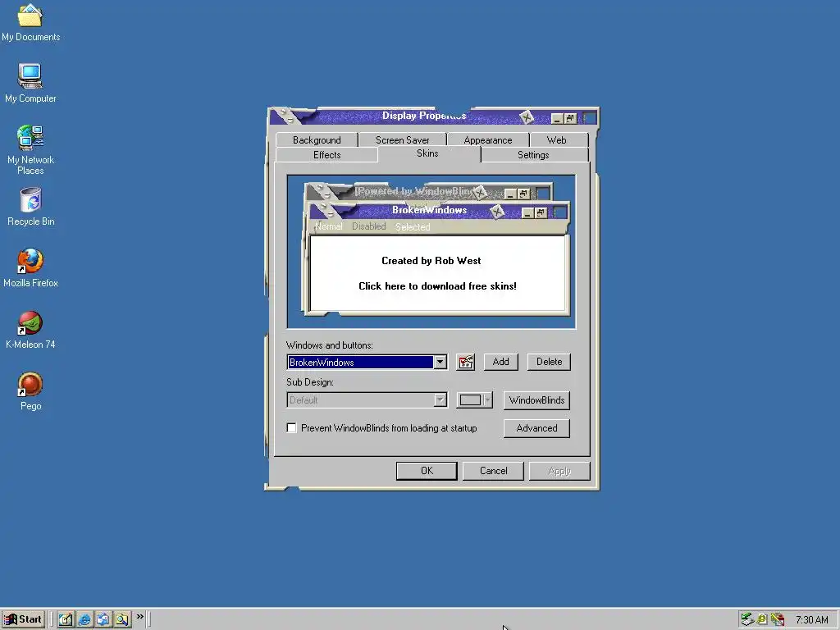Click the Add skin button
840x630 pixels.
click(501, 362)
